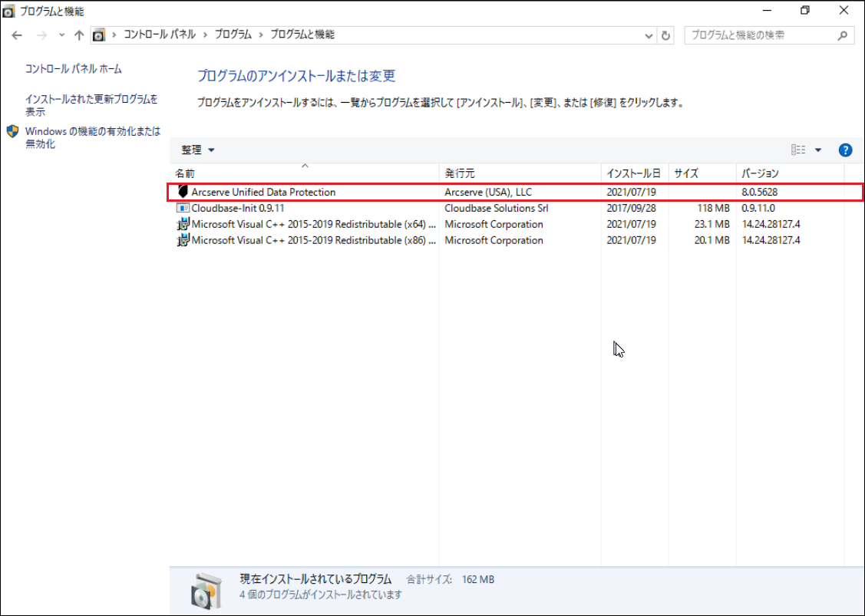Sort by the バージョン column header
This screenshot has width=865, height=616.
[x=790, y=173]
